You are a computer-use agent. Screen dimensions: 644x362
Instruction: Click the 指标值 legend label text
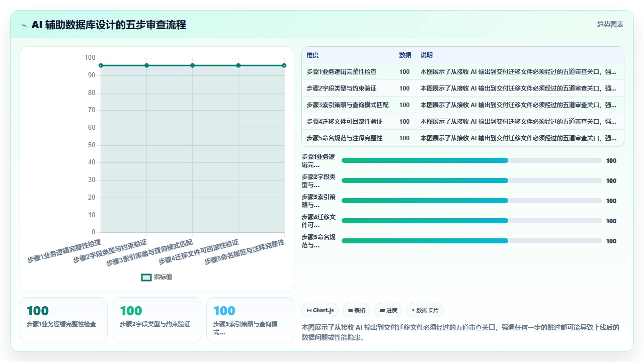pos(163,277)
